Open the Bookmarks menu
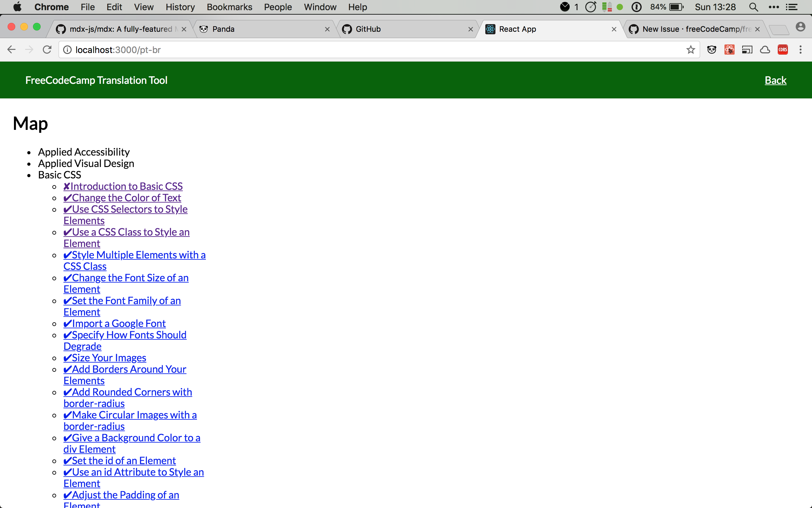812x508 pixels. click(230, 7)
